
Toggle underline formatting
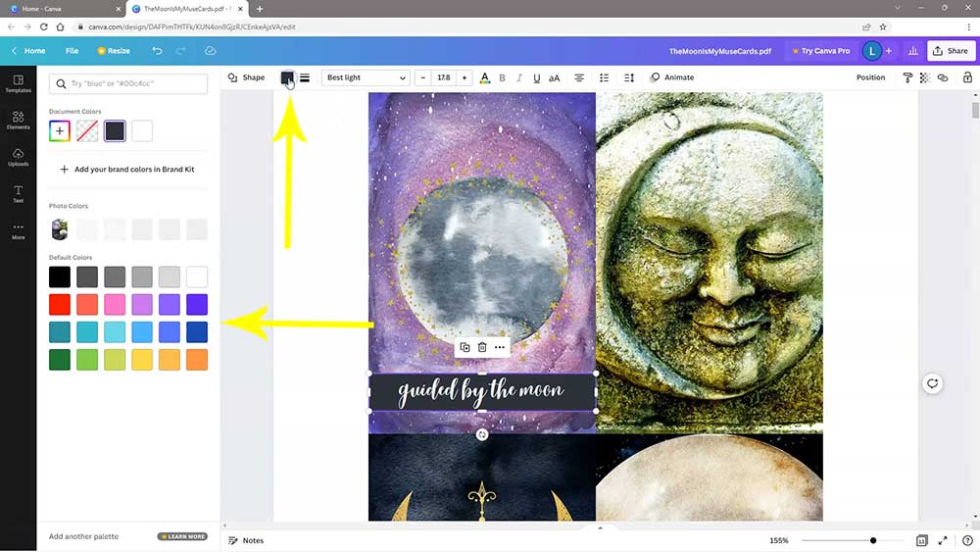[536, 77]
